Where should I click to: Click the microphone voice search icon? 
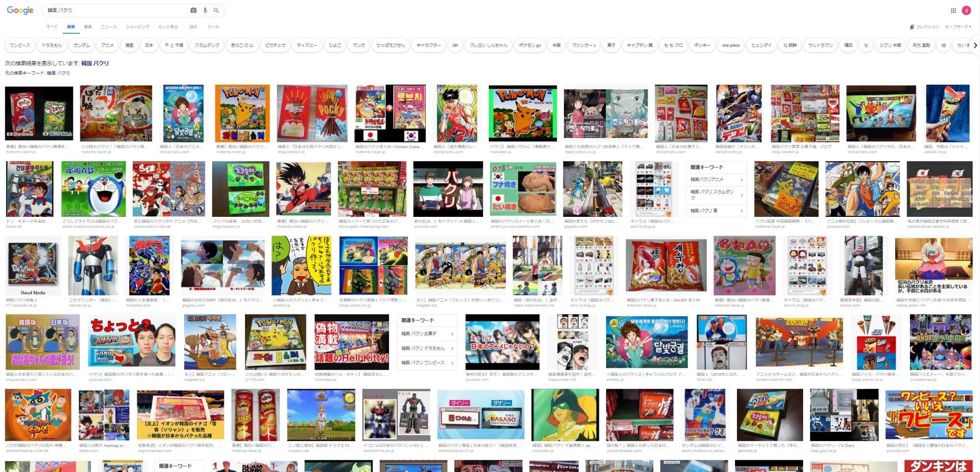click(205, 10)
